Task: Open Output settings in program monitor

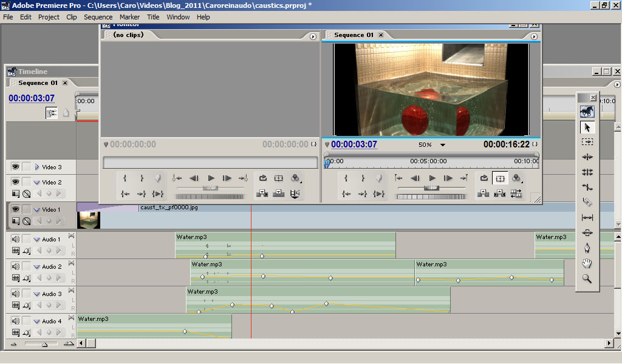Action: [x=516, y=178]
